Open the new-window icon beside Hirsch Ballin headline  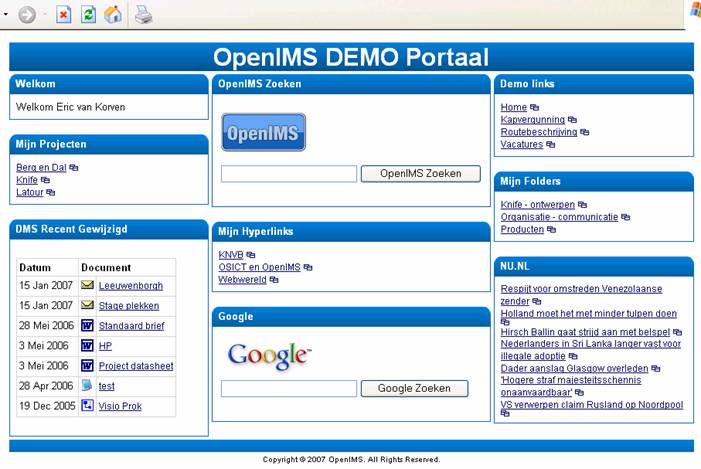pos(677,332)
